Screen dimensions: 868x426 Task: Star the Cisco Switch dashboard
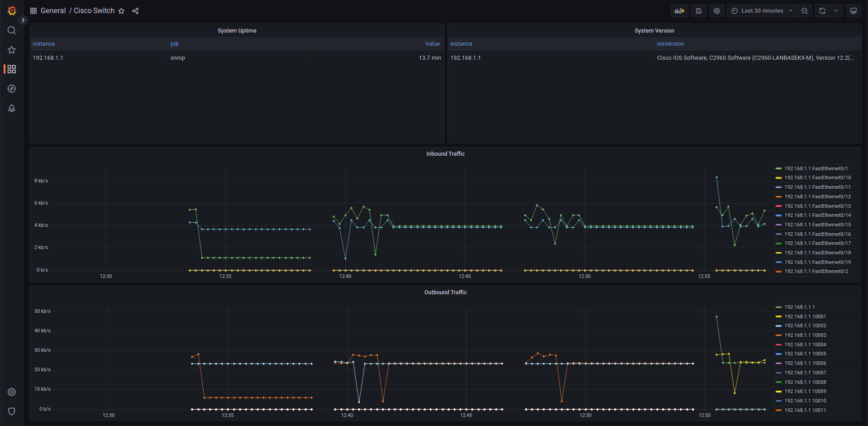(x=121, y=11)
